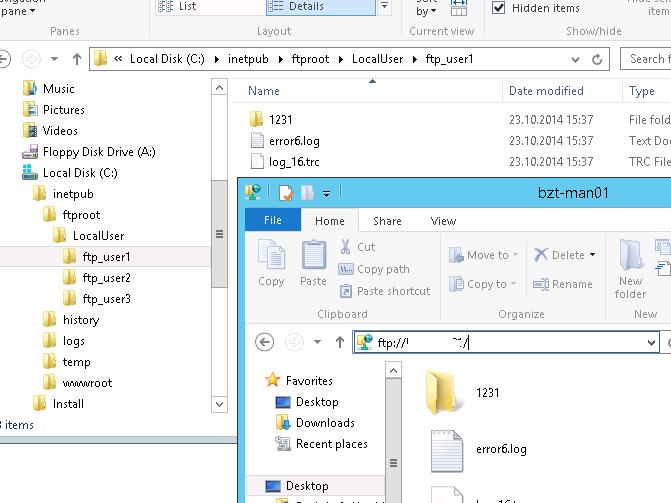
Task: Open the File menu tab
Action: (271, 221)
